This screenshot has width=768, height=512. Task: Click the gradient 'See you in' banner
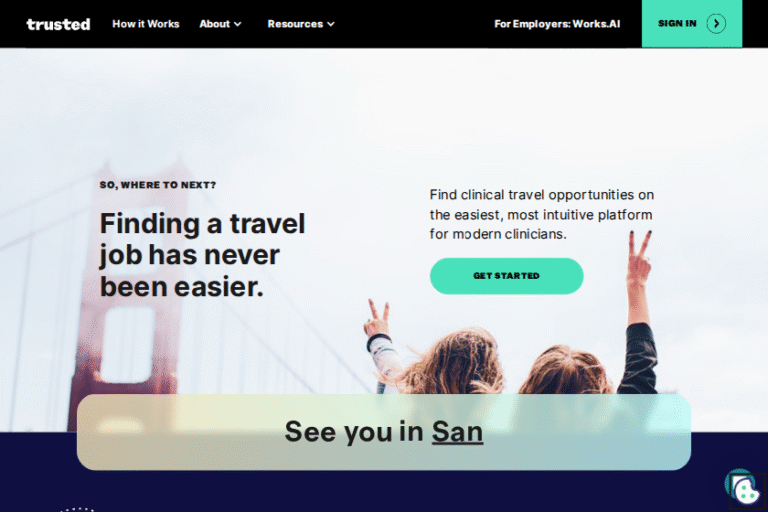tap(384, 432)
